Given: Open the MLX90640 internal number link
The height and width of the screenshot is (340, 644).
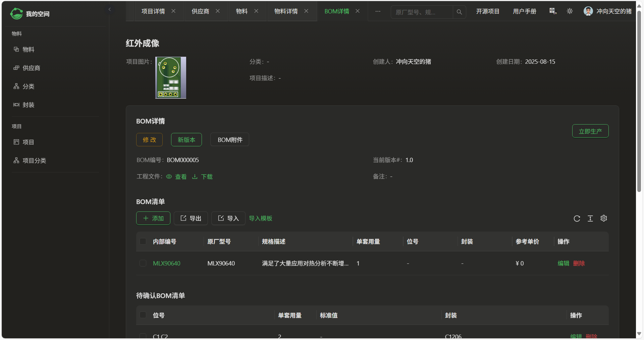Looking at the screenshot, I should coord(166,263).
